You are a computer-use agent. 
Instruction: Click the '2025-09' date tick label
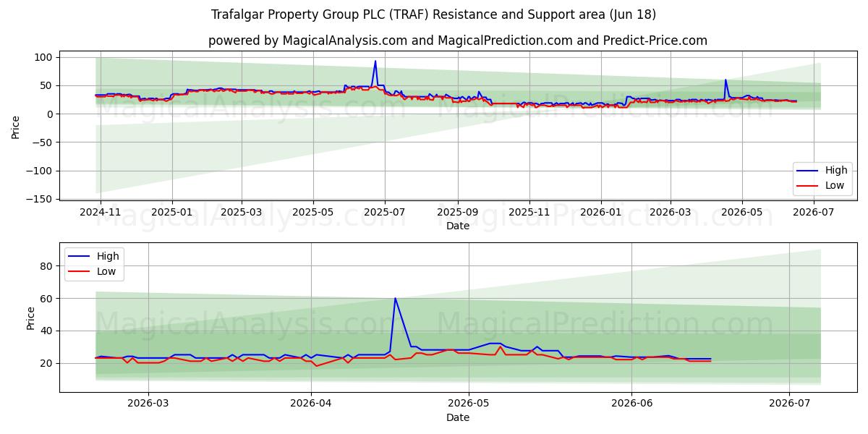[457, 212]
